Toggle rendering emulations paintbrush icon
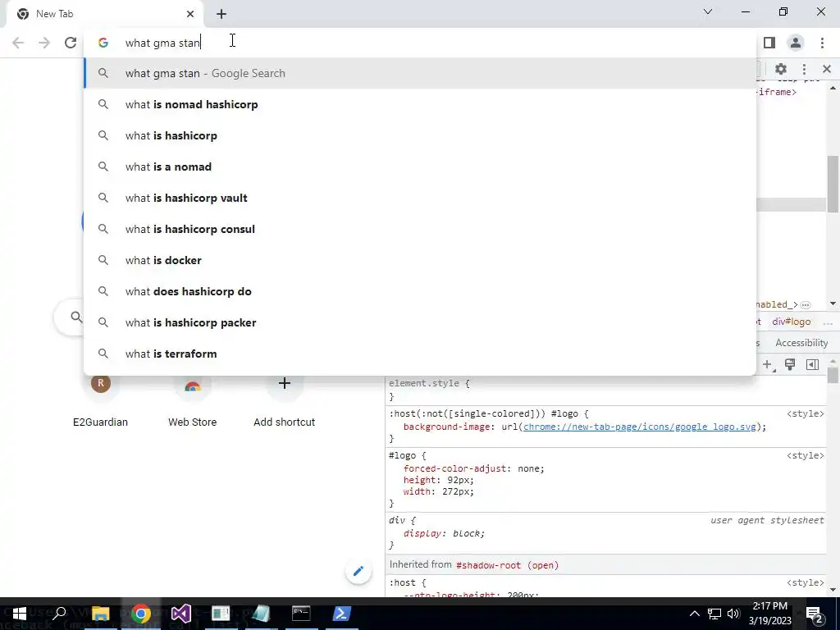The height and width of the screenshot is (630, 840). [x=790, y=364]
